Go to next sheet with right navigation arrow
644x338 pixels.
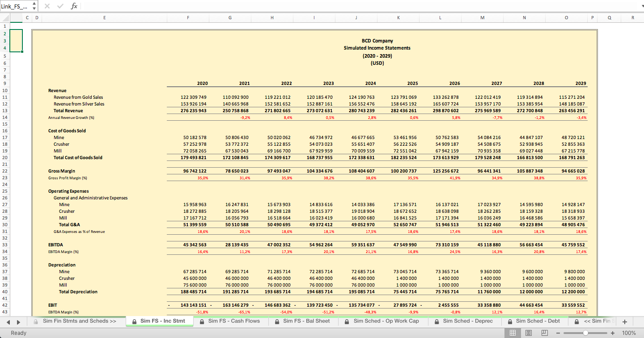point(18,322)
